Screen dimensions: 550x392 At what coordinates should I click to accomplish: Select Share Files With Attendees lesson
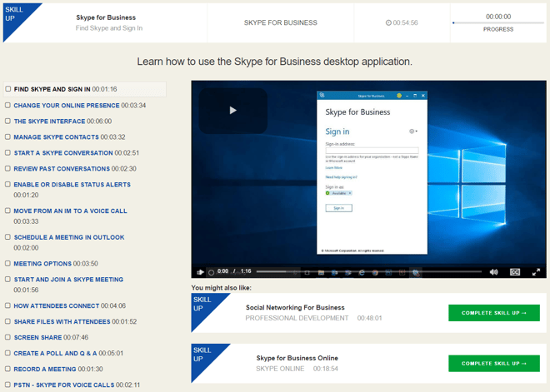pos(62,321)
